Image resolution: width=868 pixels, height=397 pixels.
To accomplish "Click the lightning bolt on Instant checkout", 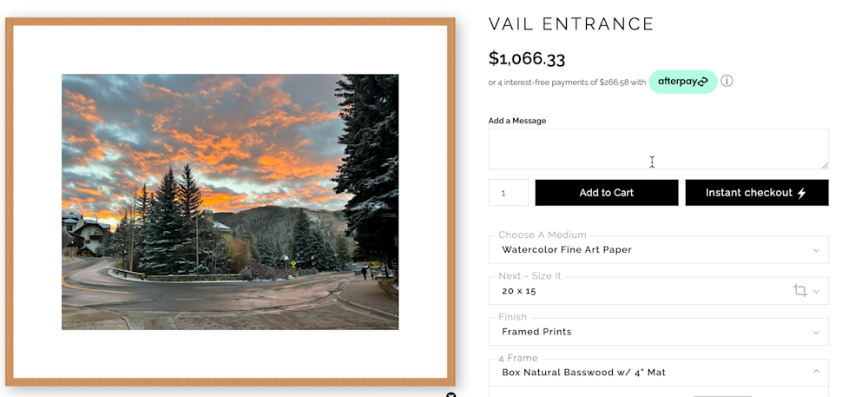I will pyautogui.click(x=801, y=193).
